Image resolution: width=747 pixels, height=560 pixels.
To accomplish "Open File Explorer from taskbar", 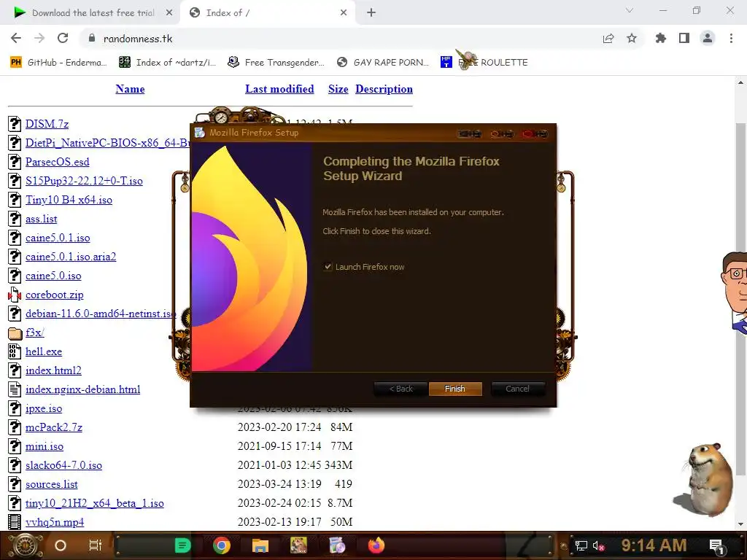I will [260, 545].
